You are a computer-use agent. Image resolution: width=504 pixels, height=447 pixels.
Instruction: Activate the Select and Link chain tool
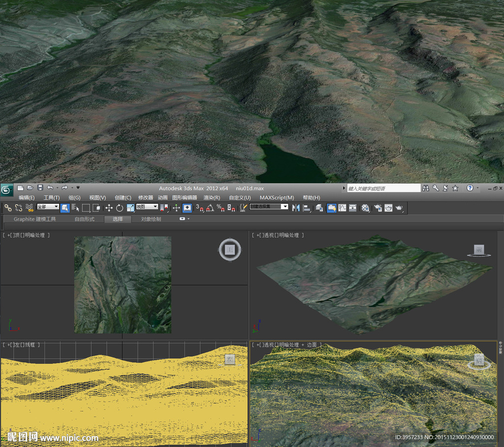8,208
